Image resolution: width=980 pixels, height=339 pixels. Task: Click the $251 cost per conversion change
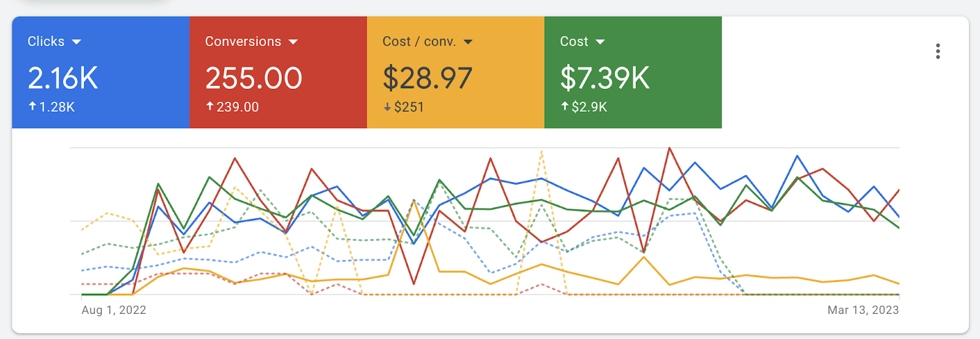tap(409, 107)
